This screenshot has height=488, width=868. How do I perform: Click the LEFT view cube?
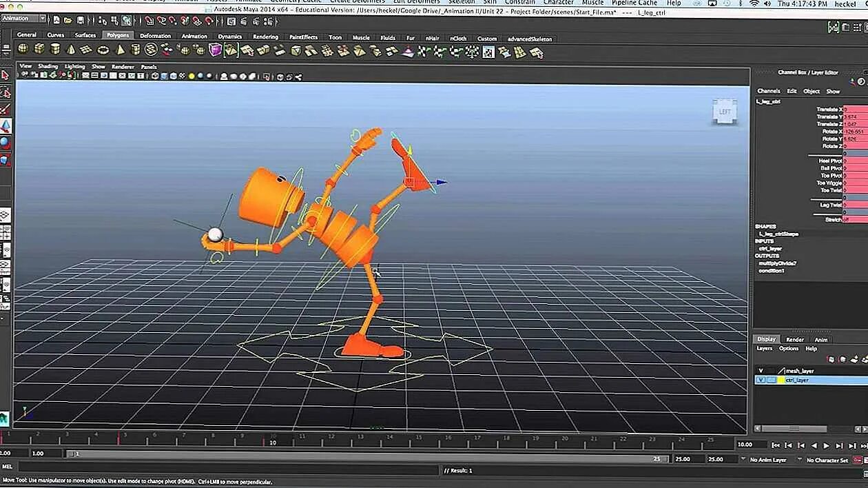725,110
